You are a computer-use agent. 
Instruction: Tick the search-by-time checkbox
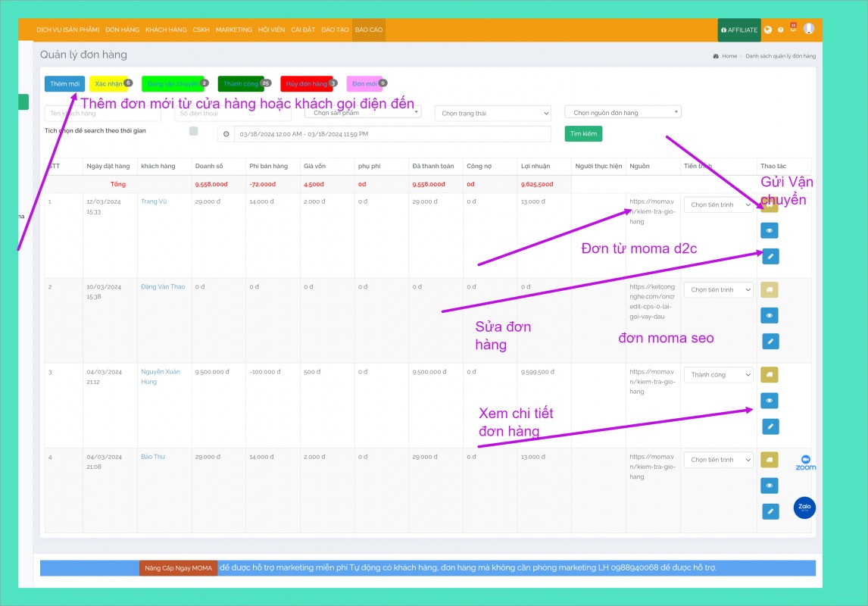coord(194,131)
